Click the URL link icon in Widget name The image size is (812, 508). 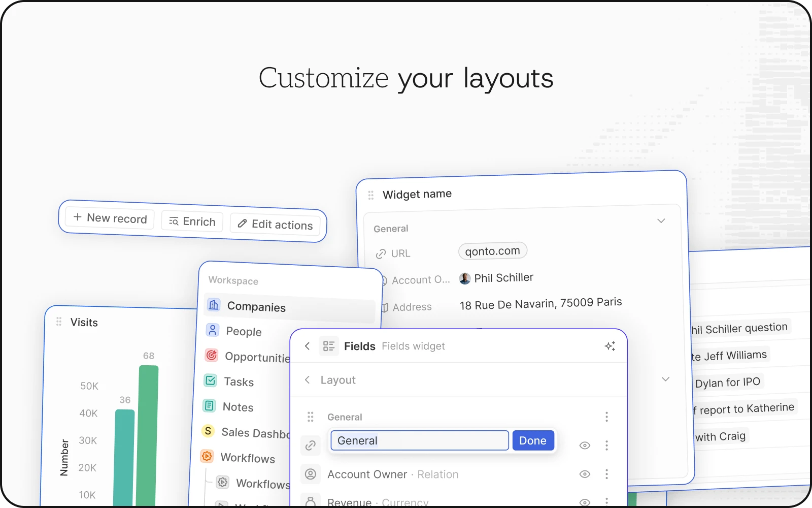pos(381,253)
